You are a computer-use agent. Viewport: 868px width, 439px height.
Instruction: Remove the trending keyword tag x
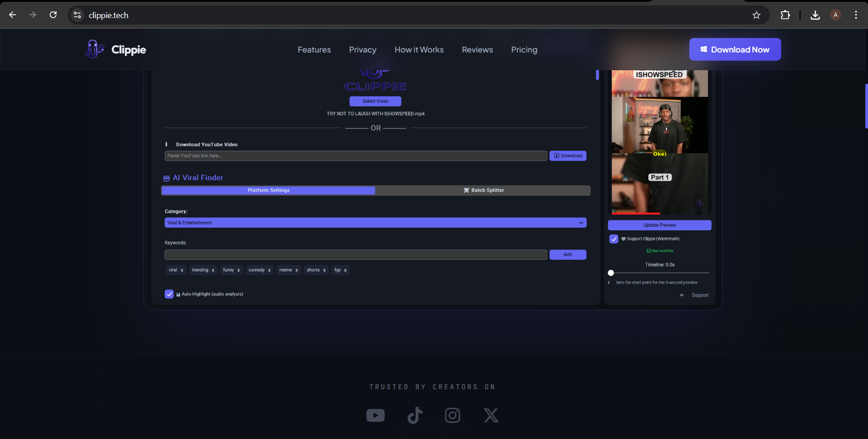coord(213,270)
